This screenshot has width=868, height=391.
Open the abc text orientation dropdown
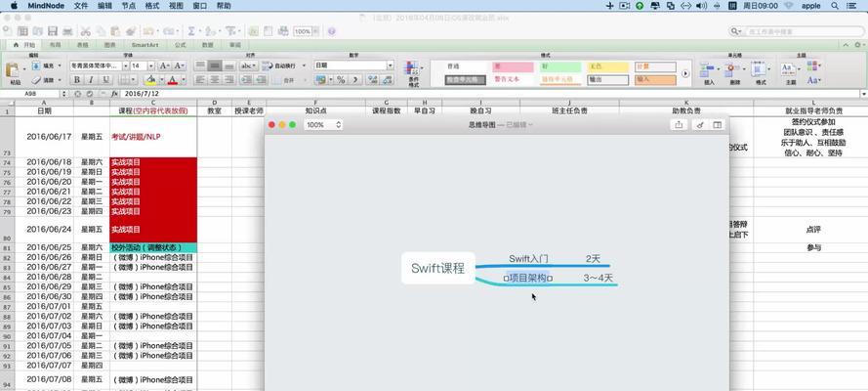pos(247,65)
